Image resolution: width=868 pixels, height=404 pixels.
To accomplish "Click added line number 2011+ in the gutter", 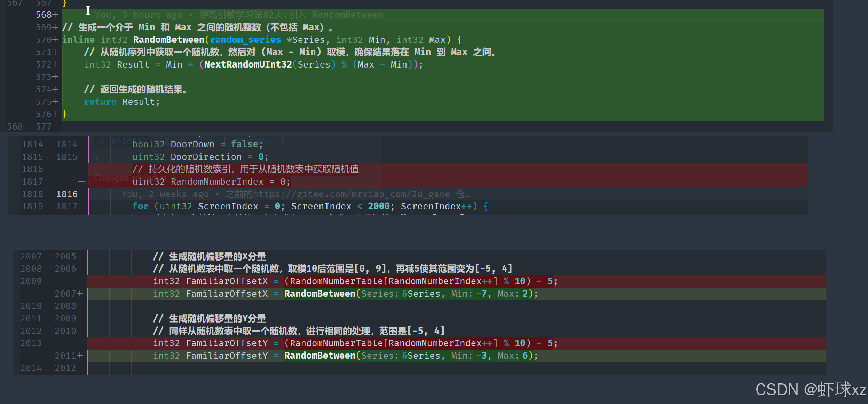I will (x=69, y=356).
